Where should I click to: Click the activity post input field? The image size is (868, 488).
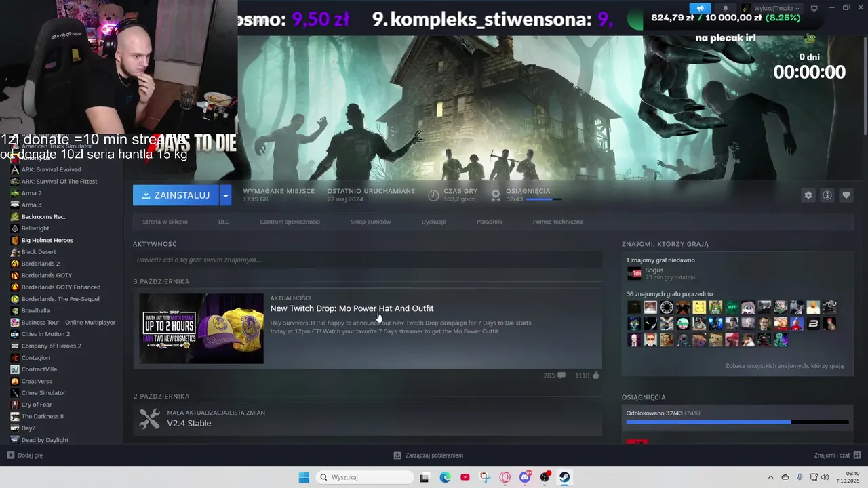coord(367,260)
